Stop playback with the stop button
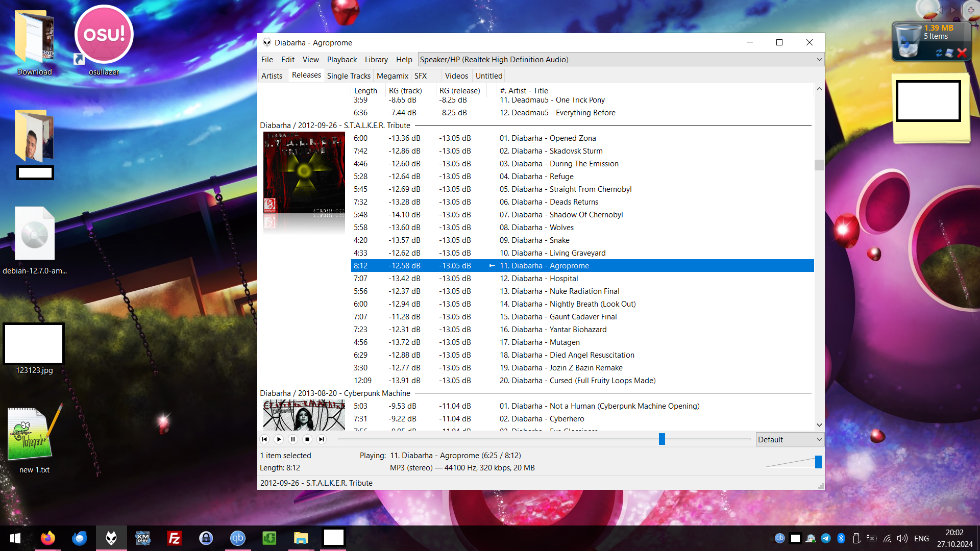The width and height of the screenshot is (980, 551). coord(307,439)
